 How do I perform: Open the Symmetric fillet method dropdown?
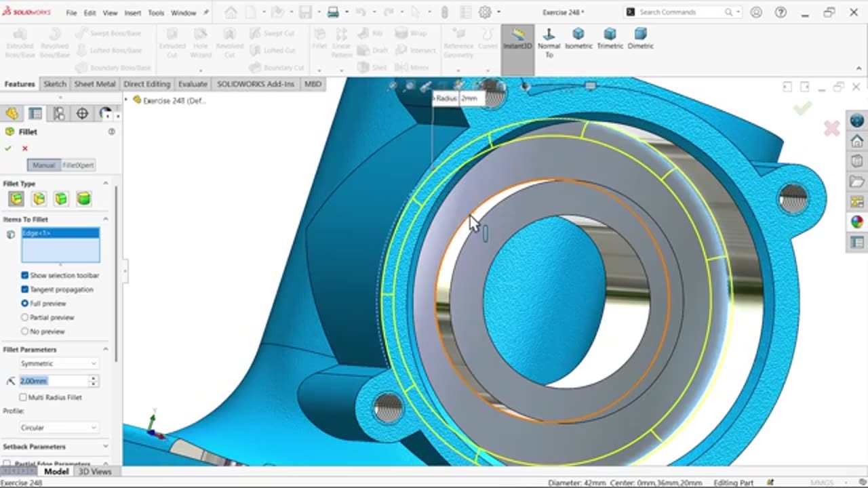pos(58,364)
